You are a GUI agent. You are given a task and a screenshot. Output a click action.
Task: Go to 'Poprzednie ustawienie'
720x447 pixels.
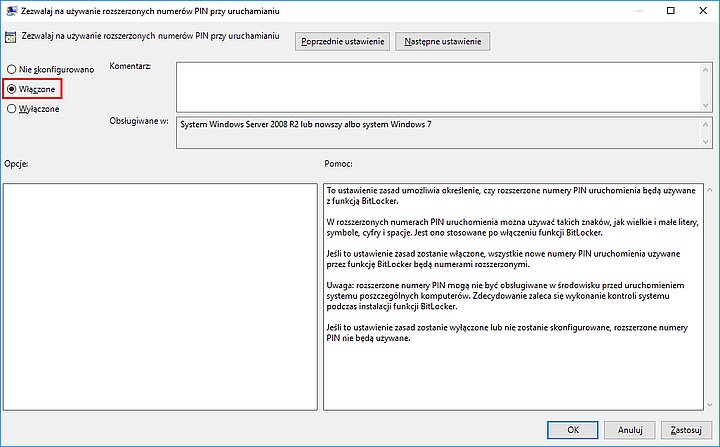coord(342,42)
